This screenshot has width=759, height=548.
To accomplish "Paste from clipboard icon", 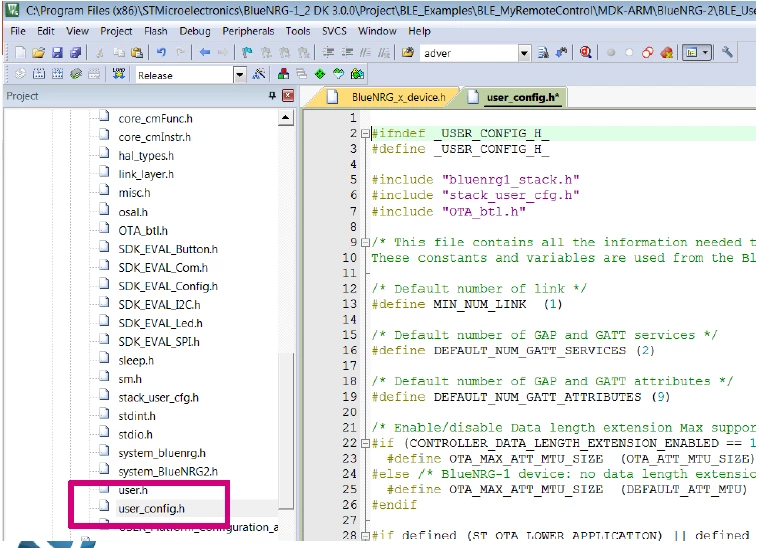I will [137, 52].
